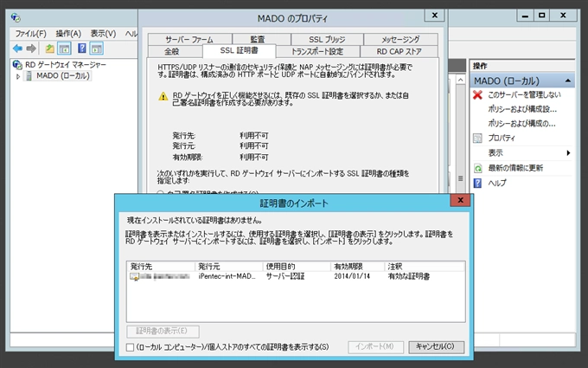Close the 証明書のインポート dialog
588x368 pixels.
point(461,200)
